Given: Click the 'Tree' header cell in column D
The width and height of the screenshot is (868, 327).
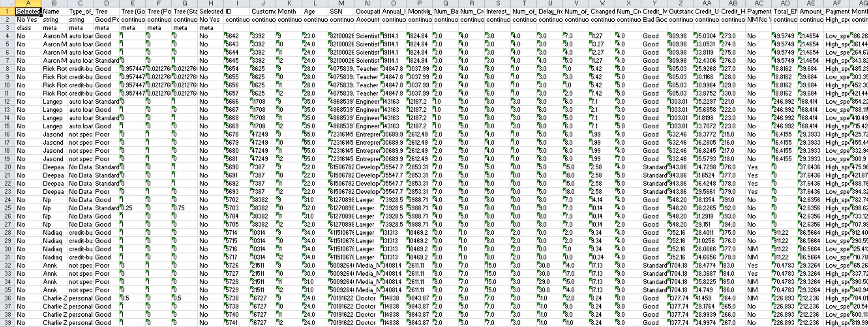Looking at the screenshot, I should click(x=106, y=11).
